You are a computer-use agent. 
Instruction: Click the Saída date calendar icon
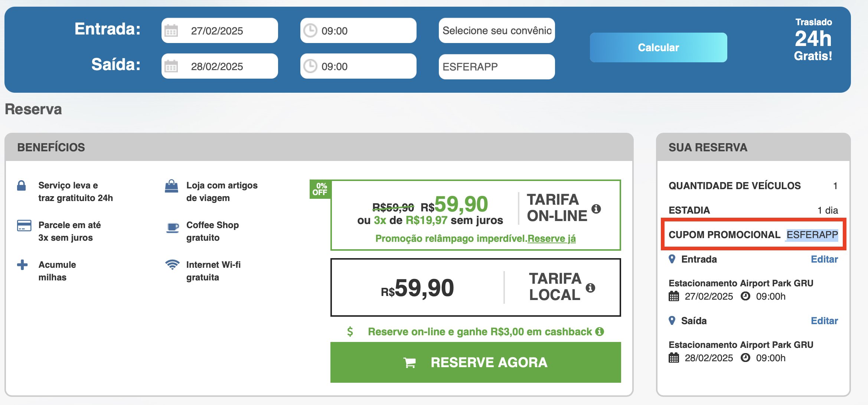click(171, 66)
